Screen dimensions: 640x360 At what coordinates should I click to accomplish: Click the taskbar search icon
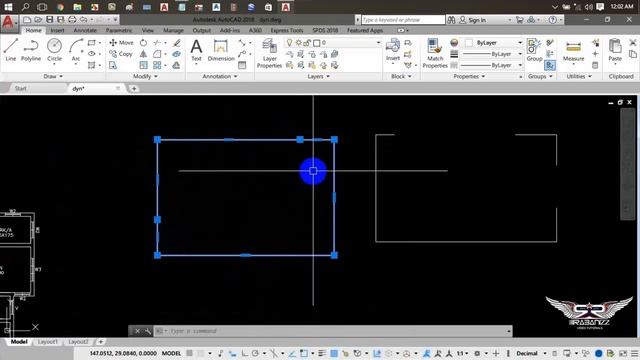25,7
